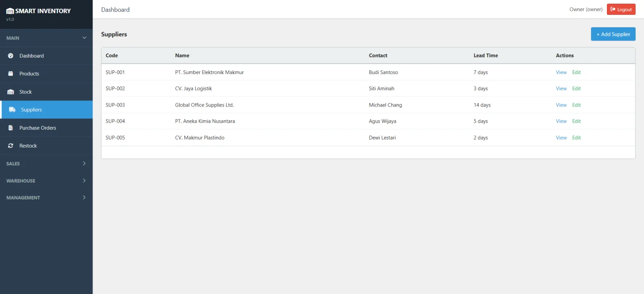Edit supplier CV. Makmur Plastindo
This screenshot has height=294, width=644.
pos(576,138)
